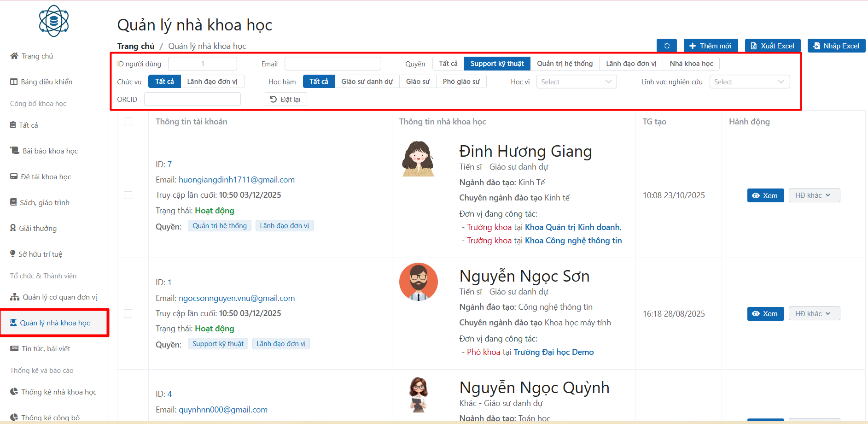Check the row for Đinh Hương Giang

pyautogui.click(x=128, y=195)
